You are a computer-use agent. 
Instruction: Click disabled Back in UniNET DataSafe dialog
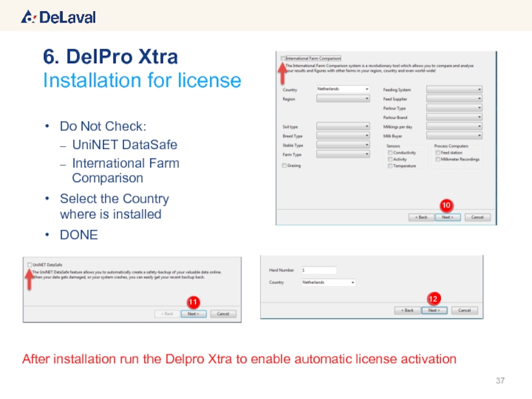168,314
